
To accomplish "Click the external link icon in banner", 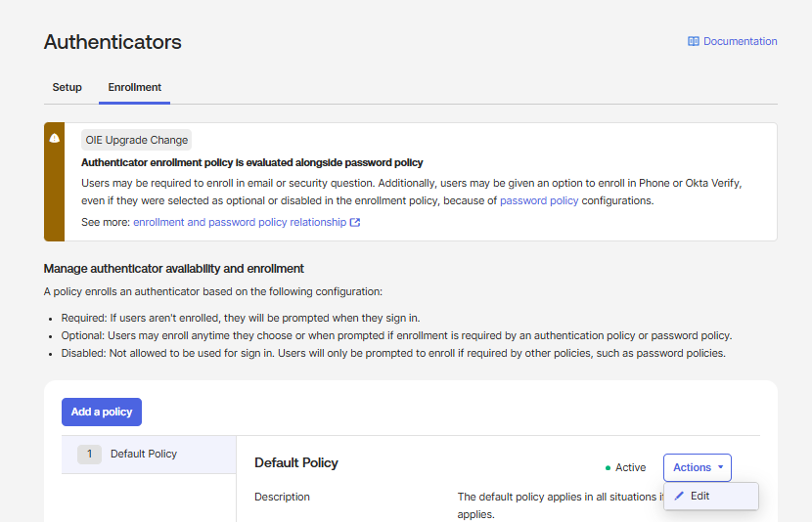I will coord(355,223).
